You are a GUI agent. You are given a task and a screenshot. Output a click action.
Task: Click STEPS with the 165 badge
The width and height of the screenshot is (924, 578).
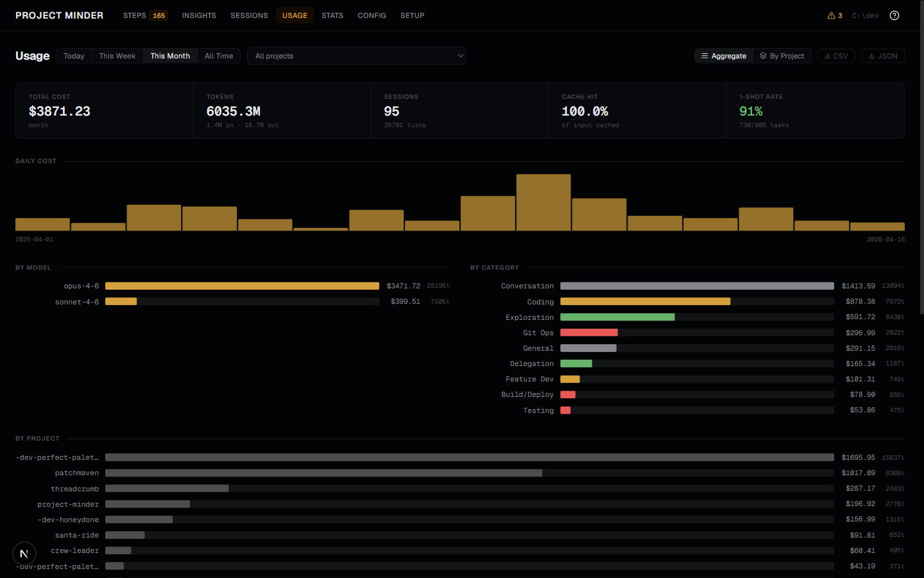[x=145, y=15]
